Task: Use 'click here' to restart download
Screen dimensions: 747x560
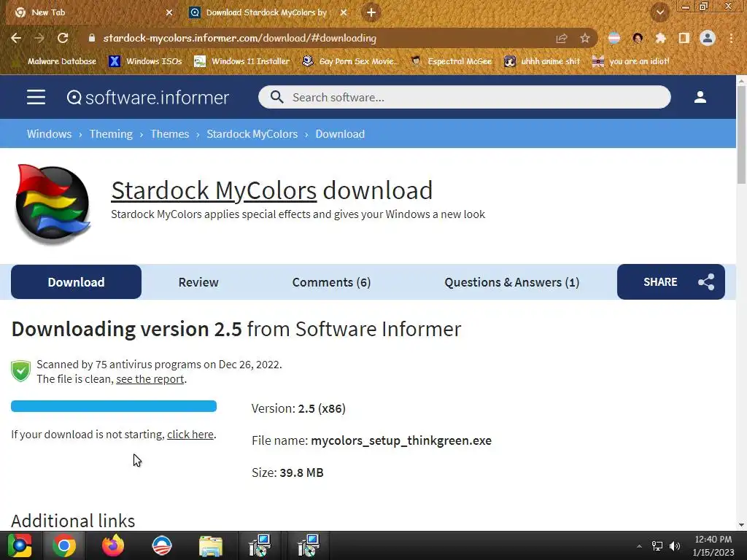Action: pyautogui.click(x=190, y=435)
